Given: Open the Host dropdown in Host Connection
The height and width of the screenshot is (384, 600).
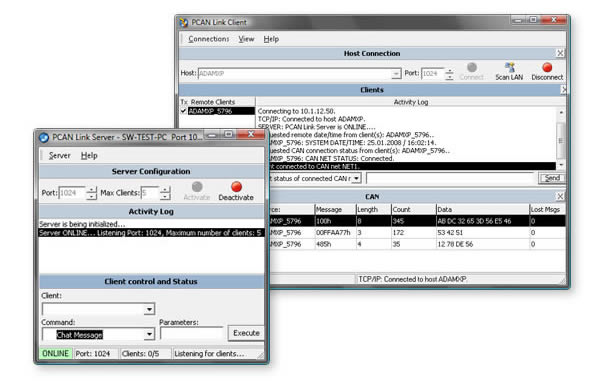Looking at the screenshot, I should click(x=396, y=73).
